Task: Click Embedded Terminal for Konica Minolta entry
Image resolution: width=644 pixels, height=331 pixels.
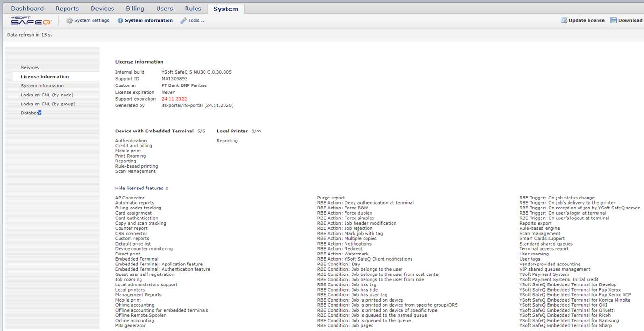Action: click(x=575, y=300)
